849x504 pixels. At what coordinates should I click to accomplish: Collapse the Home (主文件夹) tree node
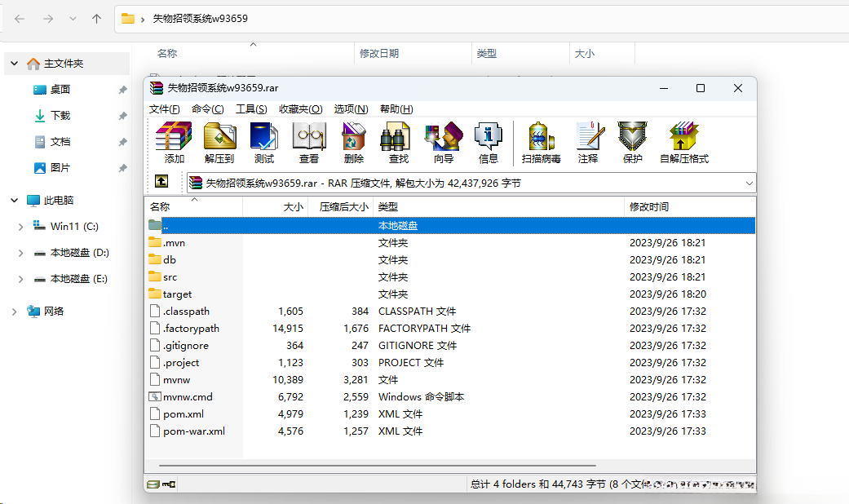point(14,64)
